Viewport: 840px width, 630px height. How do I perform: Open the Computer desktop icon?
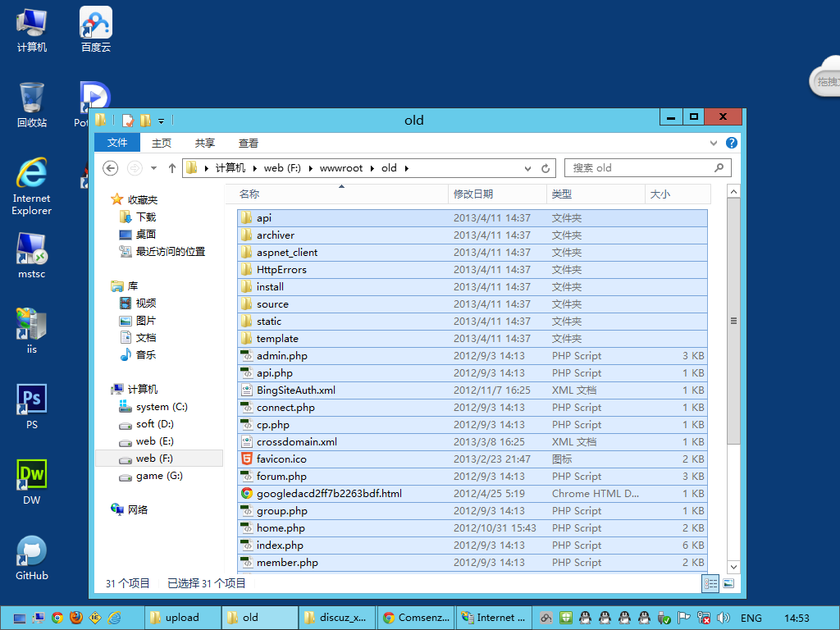click(32, 30)
